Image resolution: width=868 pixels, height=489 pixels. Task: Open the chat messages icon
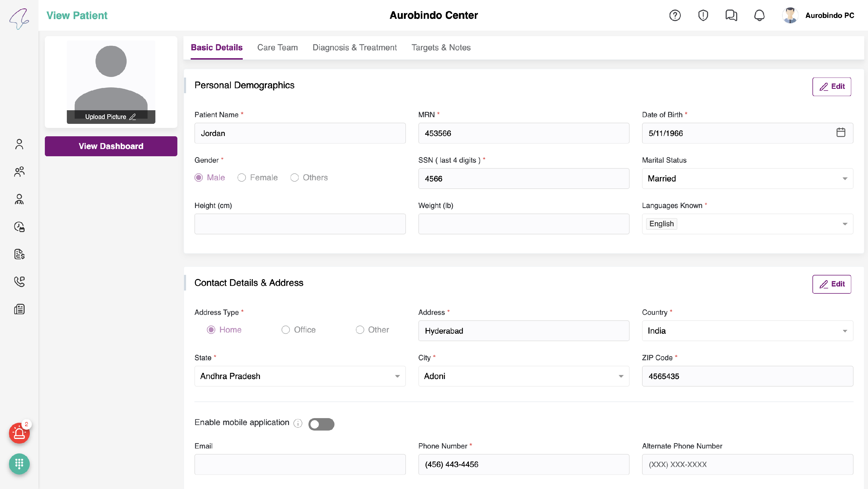point(731,16)
